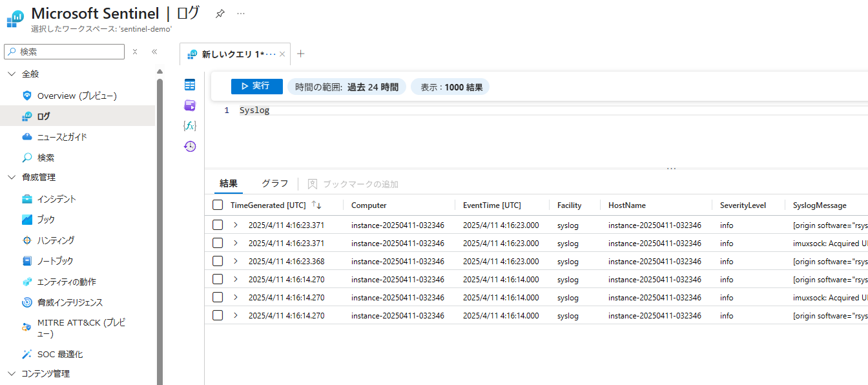Image resolution: width=868 pixels, height=385 pixels.
Task: Click the Microsoft Sentinel logo icon
Action: 15,19
